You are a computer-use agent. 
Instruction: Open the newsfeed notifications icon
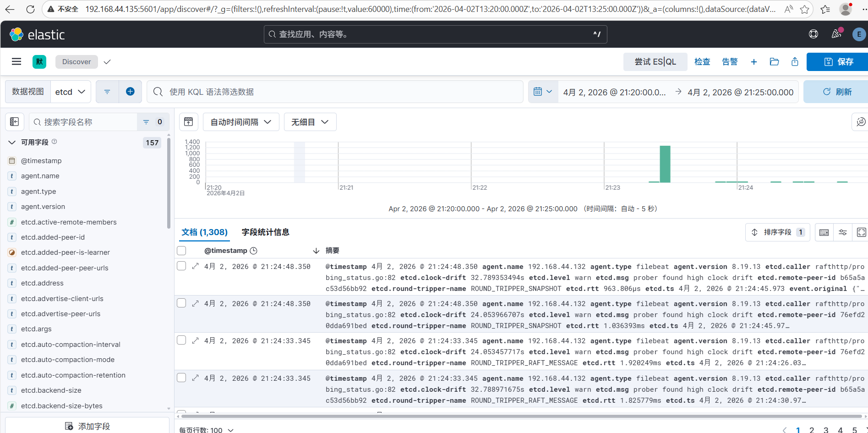836,34
